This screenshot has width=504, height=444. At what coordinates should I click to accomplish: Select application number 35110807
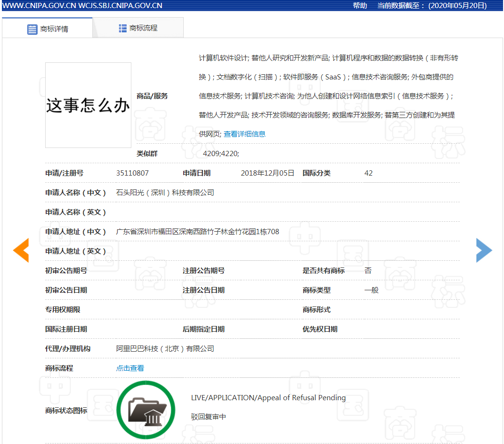coord(132,173)
